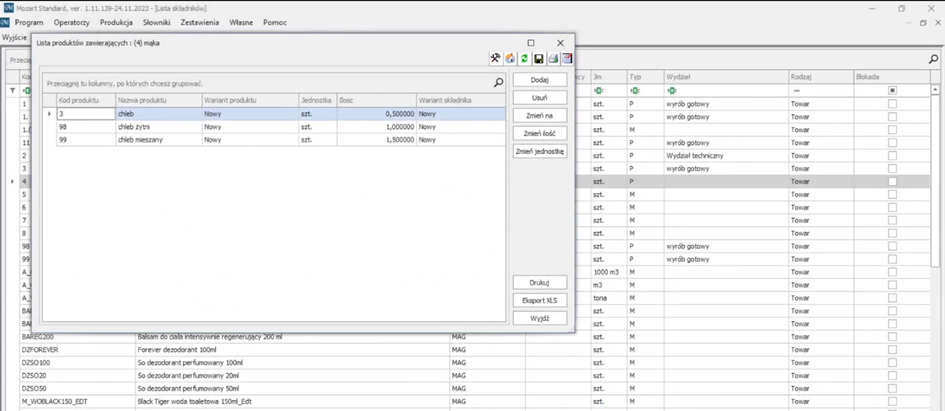This screenshot has width=945, height=411.
Task: Click the filter funnel icon in main grid
Action: coord(13,91)
